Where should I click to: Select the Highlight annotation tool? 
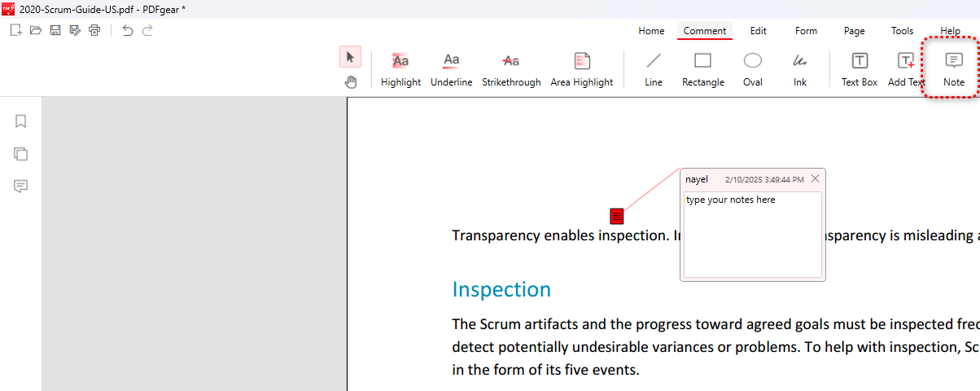coord(400,68)
